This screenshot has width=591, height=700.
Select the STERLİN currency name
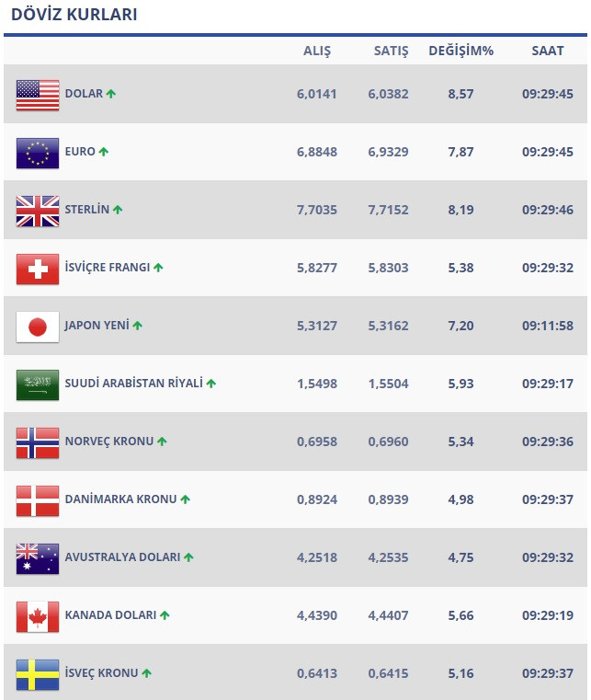click(x=86, y=210)
